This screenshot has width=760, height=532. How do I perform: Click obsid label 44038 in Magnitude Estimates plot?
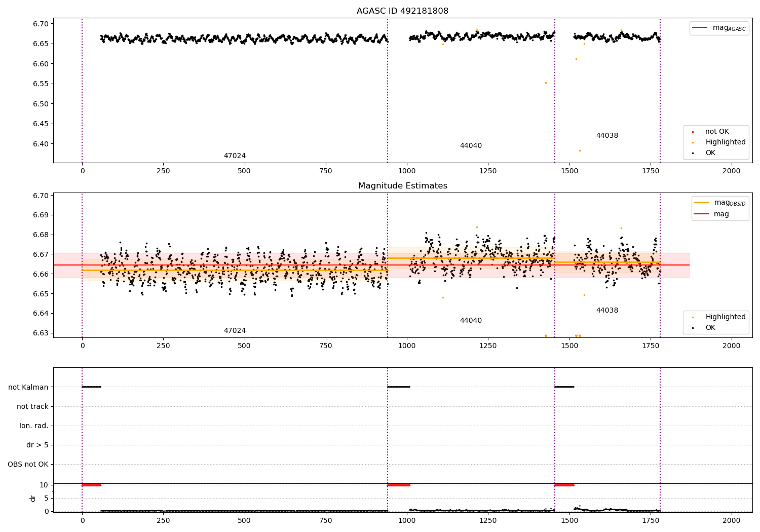click(x=607, y=310)
